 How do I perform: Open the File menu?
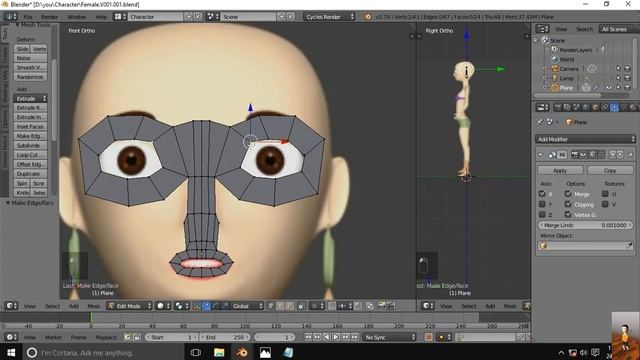pyautogui.click(x=27, y=17)
